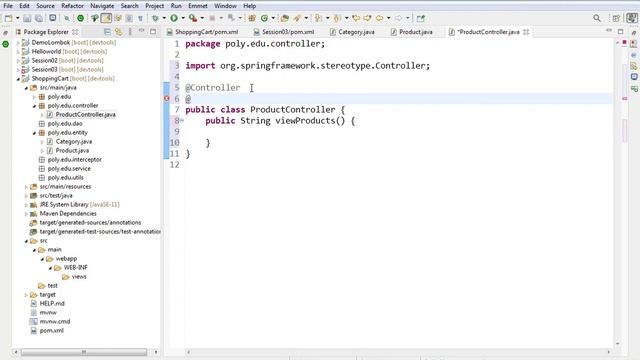Image resolution: width=640 pixels, height=360 pixels.
Task: Switch to Category.java editor tab
Action: (352, 31)
